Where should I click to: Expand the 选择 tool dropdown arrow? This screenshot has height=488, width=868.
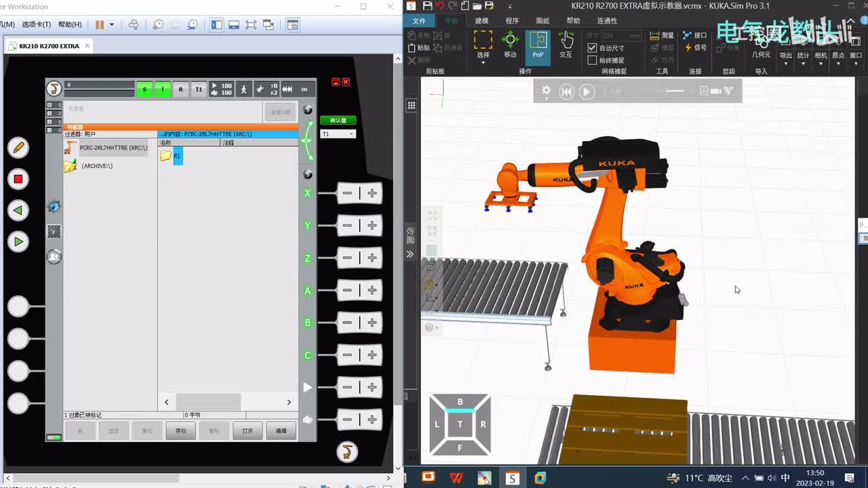click(x=483, y=62)
